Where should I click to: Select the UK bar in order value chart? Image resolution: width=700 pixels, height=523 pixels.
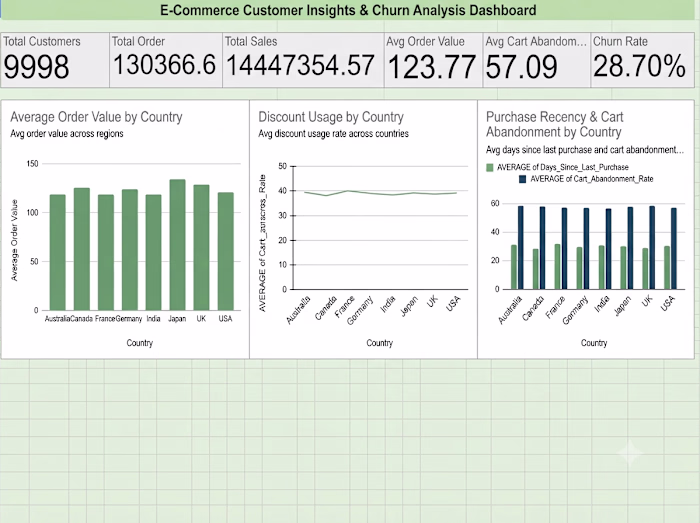click(x=201, y=248)
